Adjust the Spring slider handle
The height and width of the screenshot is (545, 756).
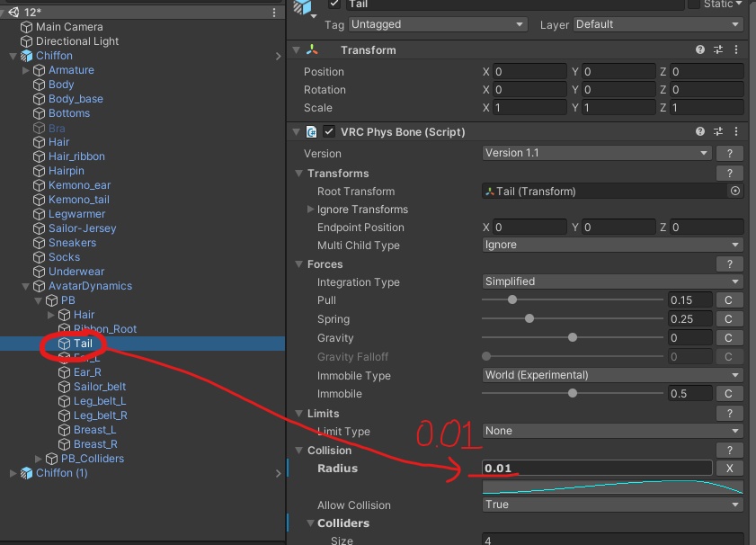click(x=529, y=318)
